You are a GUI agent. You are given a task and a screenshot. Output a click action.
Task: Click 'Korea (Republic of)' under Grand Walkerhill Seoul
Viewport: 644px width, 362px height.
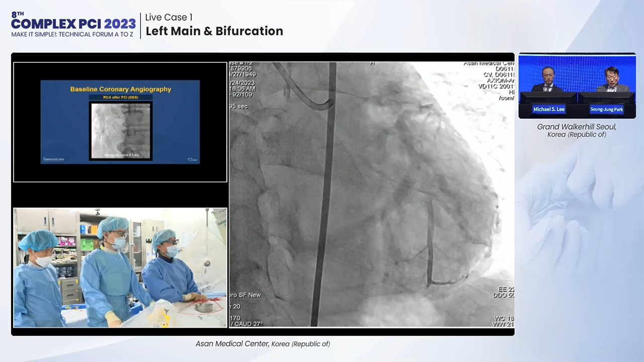coord(577,134)
